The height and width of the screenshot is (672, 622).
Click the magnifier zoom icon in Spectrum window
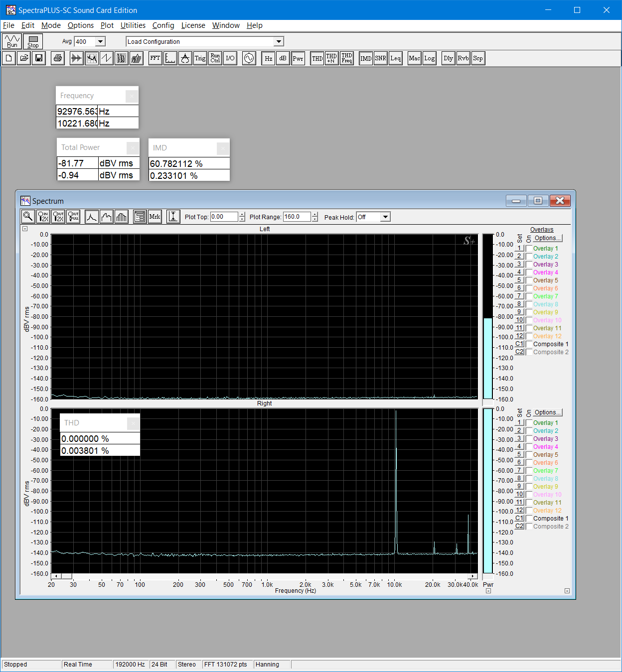point(28,217)
